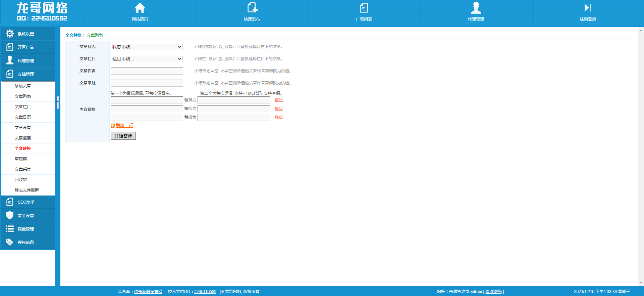Expand the 程序信息 sidebar section

point(28,243)
